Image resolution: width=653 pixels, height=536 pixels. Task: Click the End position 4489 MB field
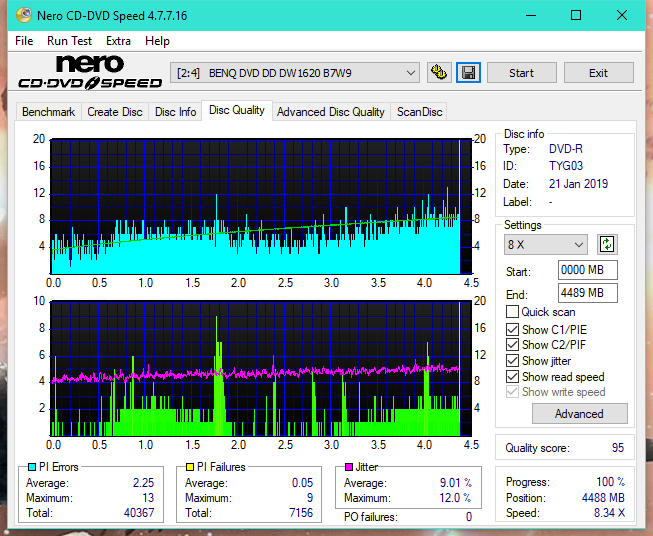[588, 293]
